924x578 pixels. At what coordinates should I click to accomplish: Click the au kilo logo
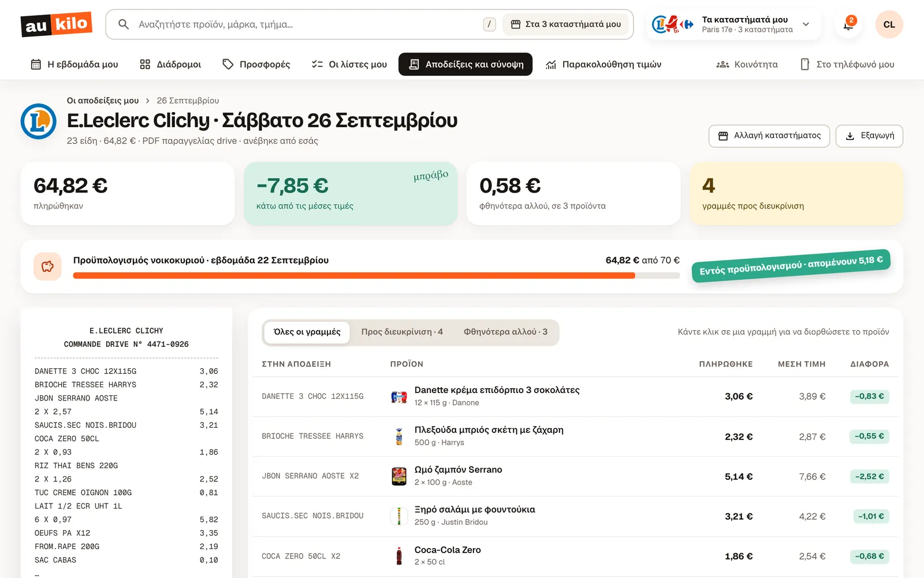pos(57,24)
